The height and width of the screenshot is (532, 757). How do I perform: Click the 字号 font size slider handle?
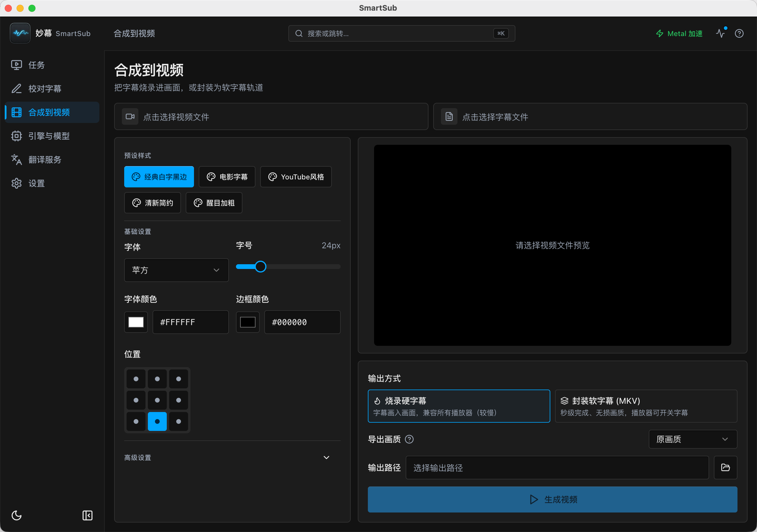(x=261, y=266)
